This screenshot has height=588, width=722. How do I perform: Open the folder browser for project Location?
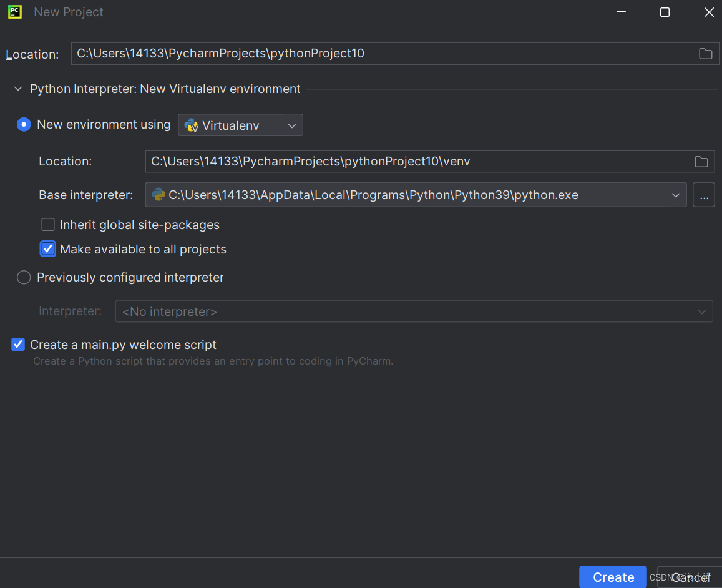(706, 54)
